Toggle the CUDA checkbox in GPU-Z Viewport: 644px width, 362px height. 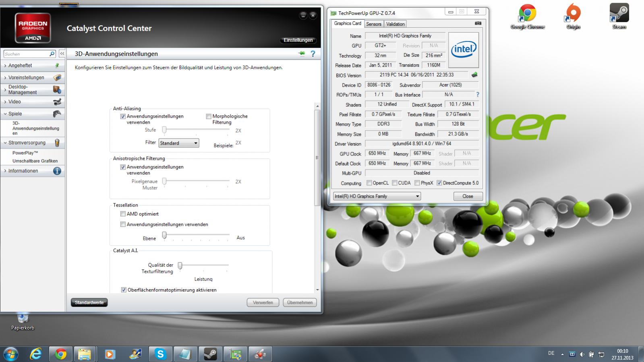tap(395, 183)
